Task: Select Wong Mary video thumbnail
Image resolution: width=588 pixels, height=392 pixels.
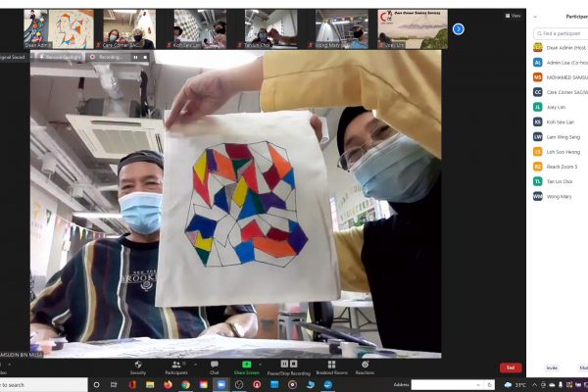Action: pos(342,28)
